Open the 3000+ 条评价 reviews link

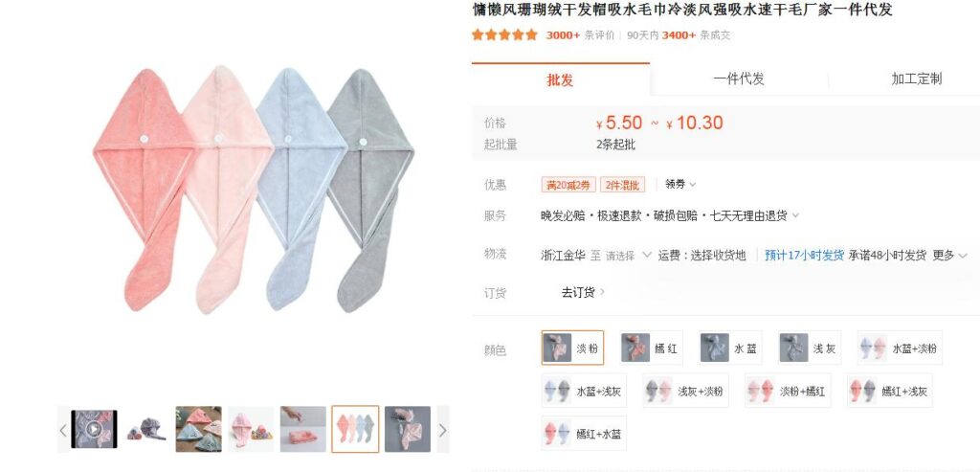[580, 35]
